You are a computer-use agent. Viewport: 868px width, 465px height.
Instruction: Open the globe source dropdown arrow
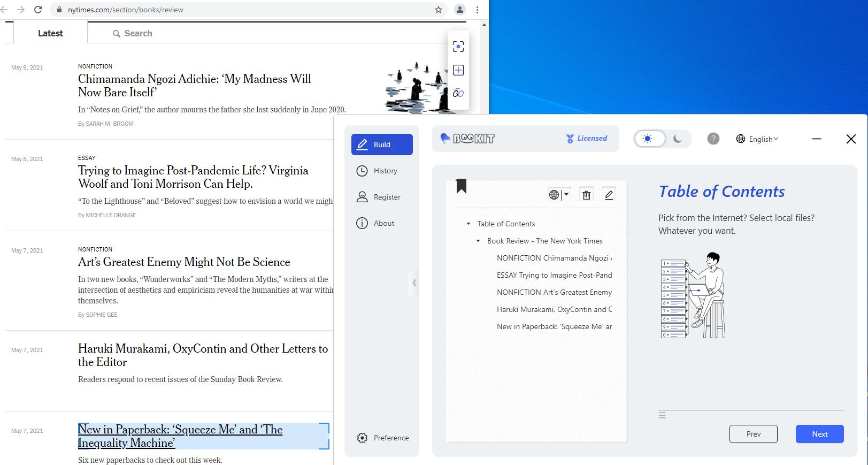[x=566, y=195]
